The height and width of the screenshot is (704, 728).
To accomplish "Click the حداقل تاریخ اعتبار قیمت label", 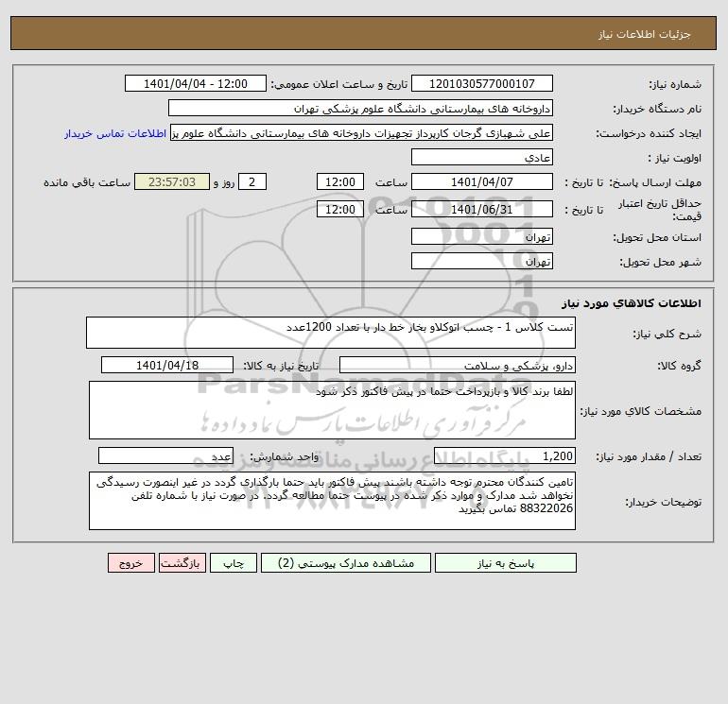I will pos(660,210).
